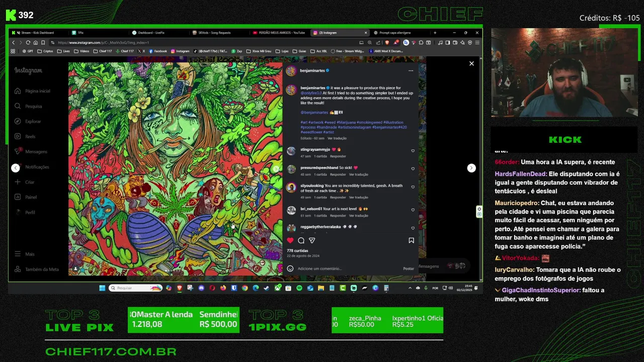Image resolution: width=644 pixels, height=362 pixels.
Task: Switch to 1Pix browser tab
Action: point(98,33)
